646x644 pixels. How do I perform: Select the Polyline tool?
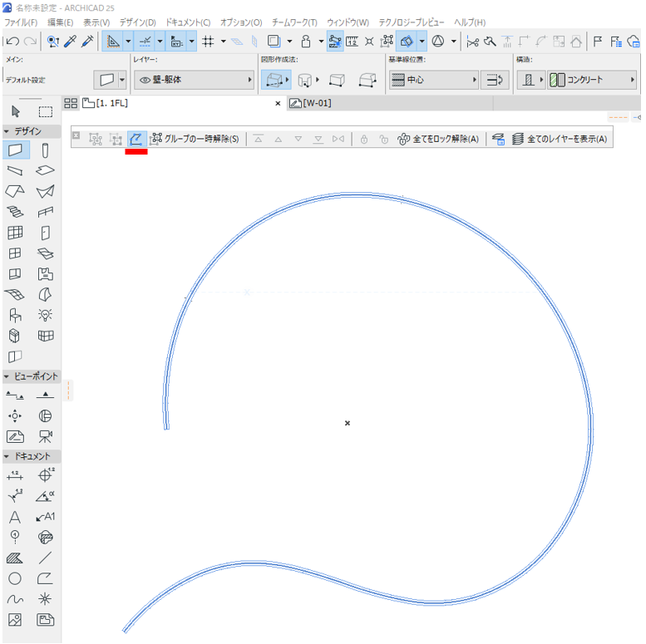pyautogui.click(x=46, y=578)
